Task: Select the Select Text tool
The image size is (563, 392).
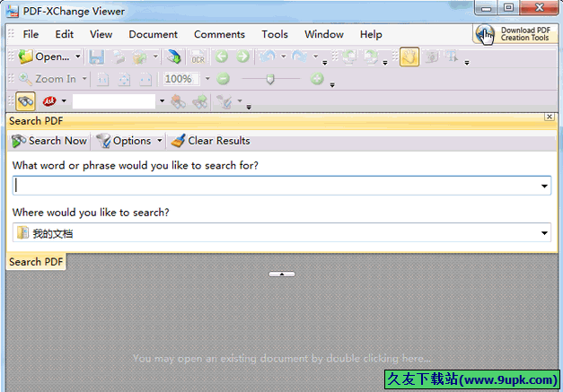Action: coord(452,57)
